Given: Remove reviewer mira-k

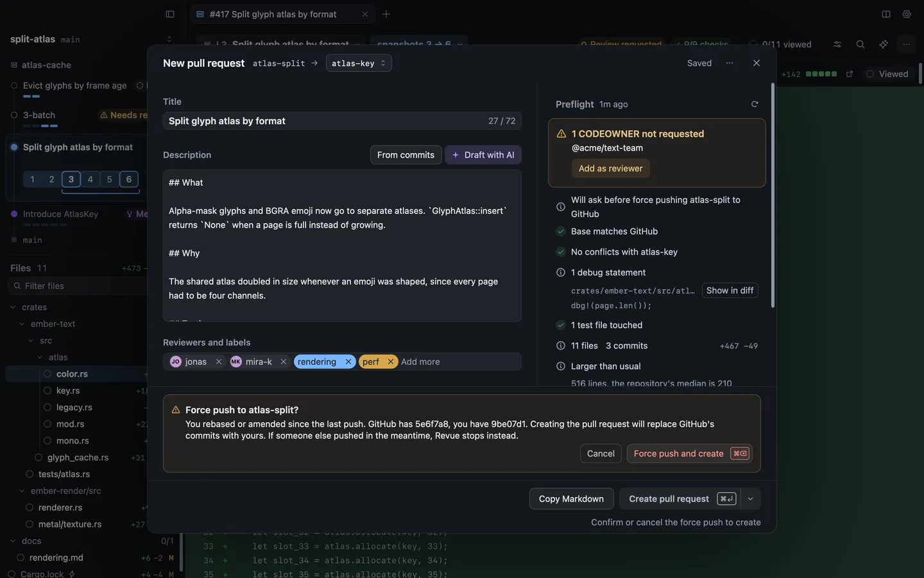Looking at the screenshot, I should click(x=284, y=362).
